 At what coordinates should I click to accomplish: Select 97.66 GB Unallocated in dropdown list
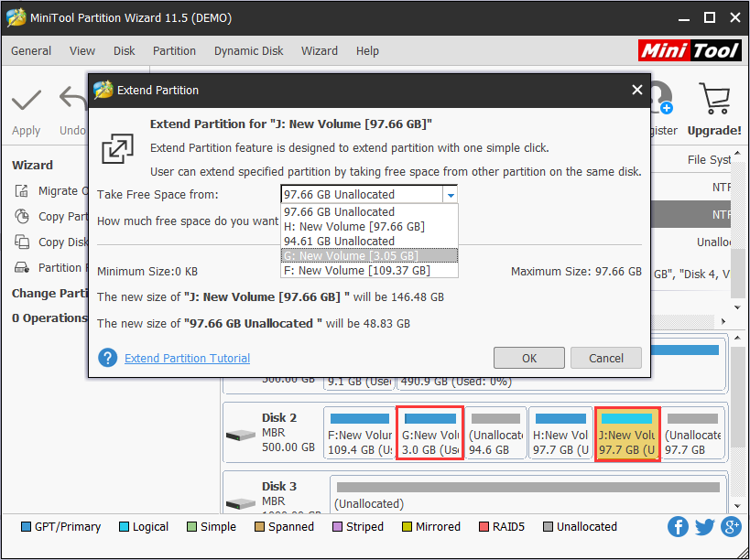[x=369, y=211]
